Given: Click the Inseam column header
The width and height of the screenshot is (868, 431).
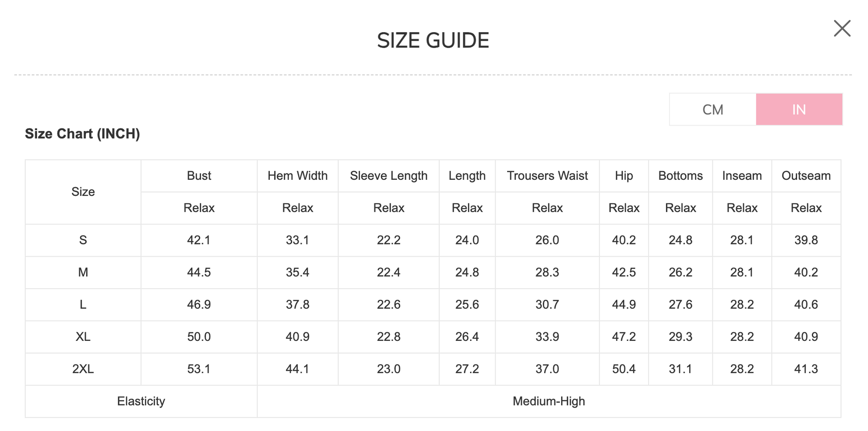Looking at the screenshot, I should click(x=742, y=176).
